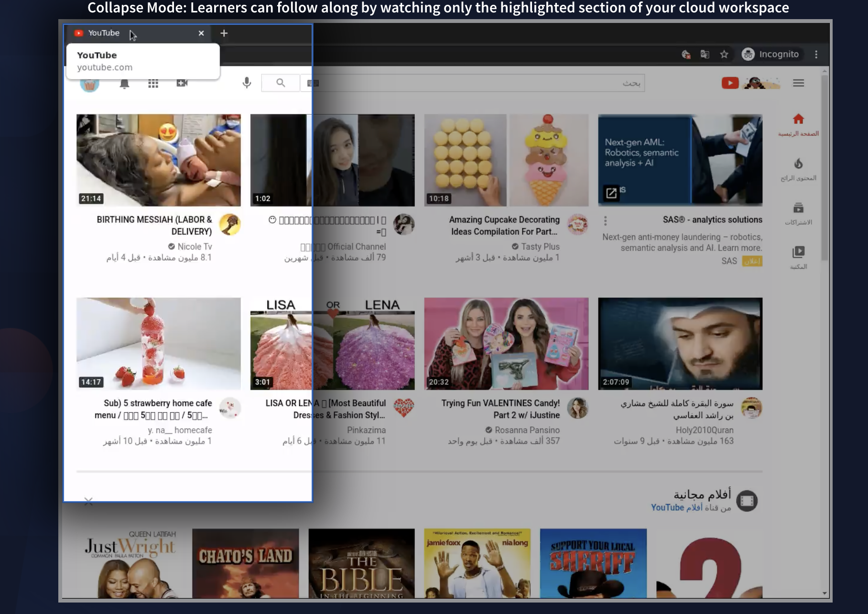Screen dimensions: 868x614
Task: Open the Official Channel avatar icon
Action: pyautogui.click(x=404, y=225)
